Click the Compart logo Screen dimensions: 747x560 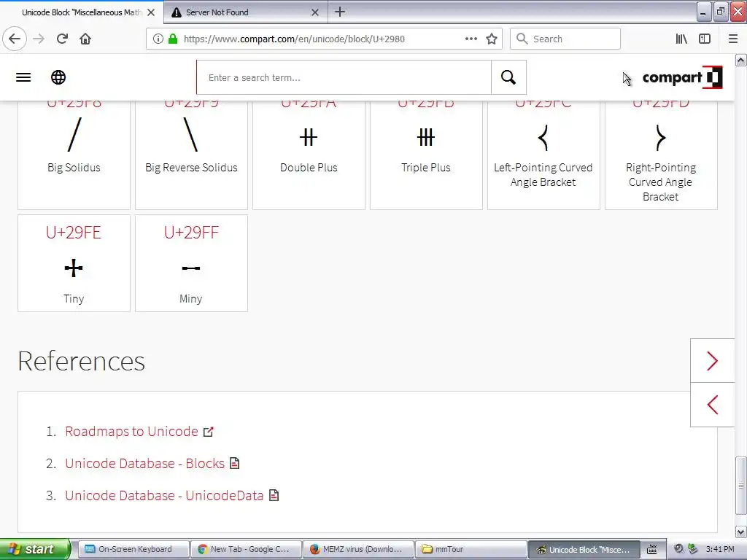pos(682,77)
